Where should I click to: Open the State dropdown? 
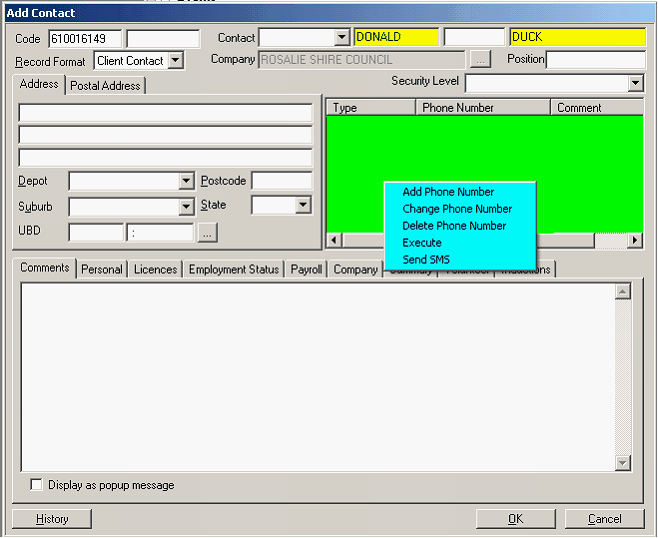[x=303, y=205]
